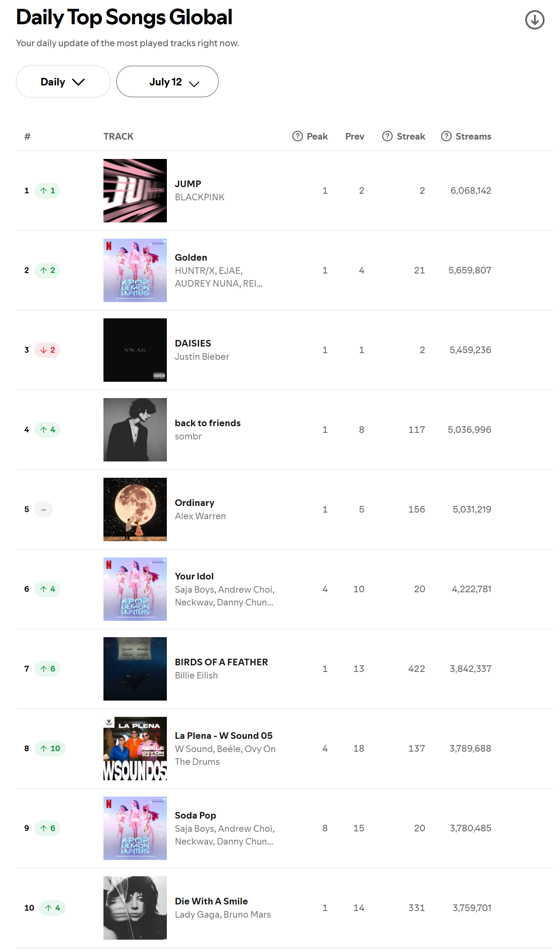Open the SWAG album artwork
The width and height of the screenshot is (560, 952).
point(135,350)
